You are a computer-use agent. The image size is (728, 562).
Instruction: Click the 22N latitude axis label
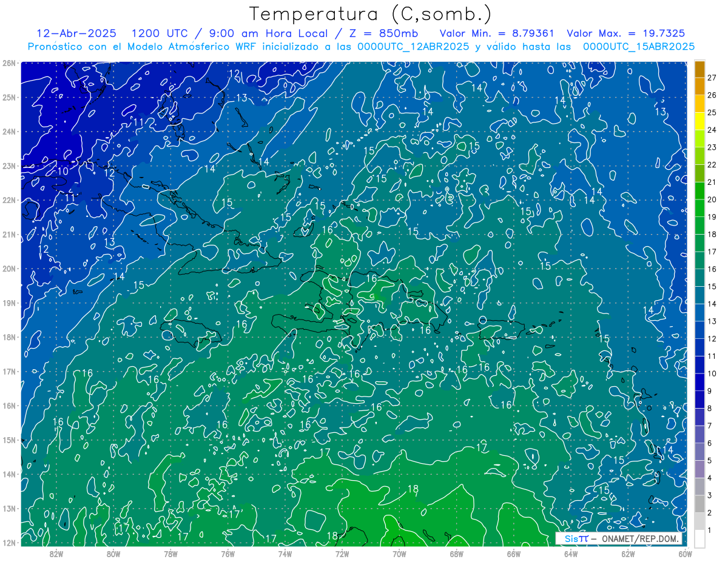[x=8, y=200]
